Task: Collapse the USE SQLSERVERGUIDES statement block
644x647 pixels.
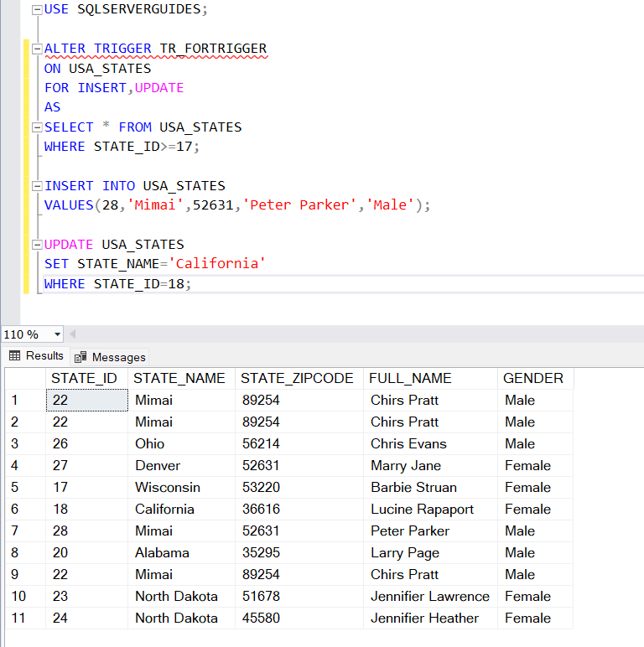Action: [x=37, y=9]
